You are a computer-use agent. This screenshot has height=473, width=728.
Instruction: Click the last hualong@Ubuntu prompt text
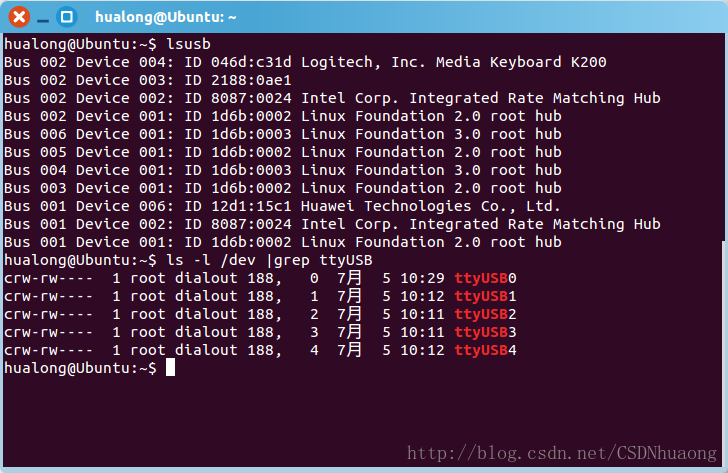pyautogui.click(x=80, y=368)
